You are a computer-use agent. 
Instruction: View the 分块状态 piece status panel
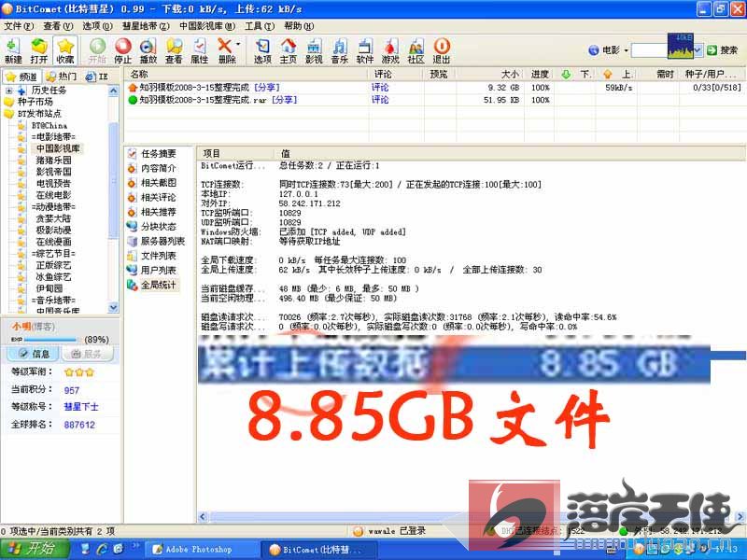tap(152, 226)
